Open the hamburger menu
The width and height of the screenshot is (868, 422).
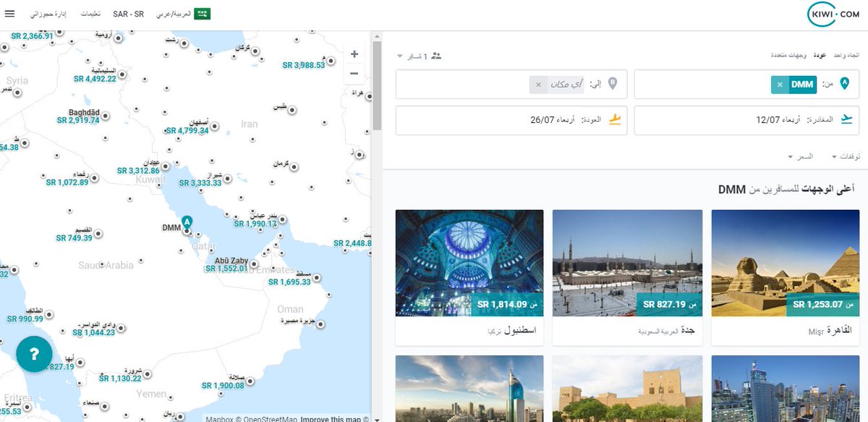coord(9,14)
